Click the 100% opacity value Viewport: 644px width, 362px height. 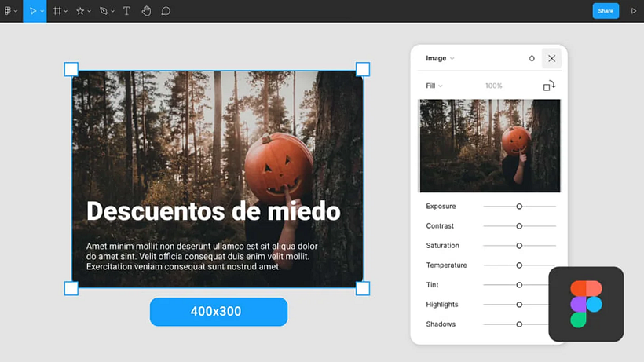(493, 86)
